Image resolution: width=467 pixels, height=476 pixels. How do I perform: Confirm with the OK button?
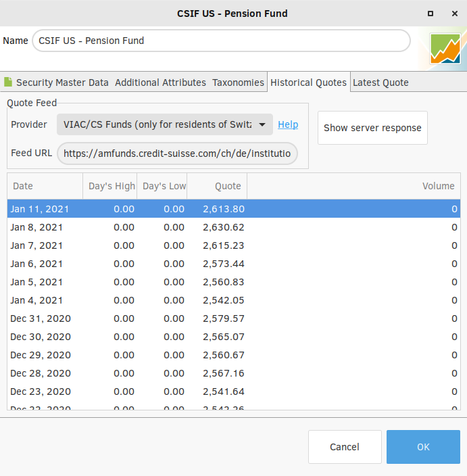coord(423,447)
